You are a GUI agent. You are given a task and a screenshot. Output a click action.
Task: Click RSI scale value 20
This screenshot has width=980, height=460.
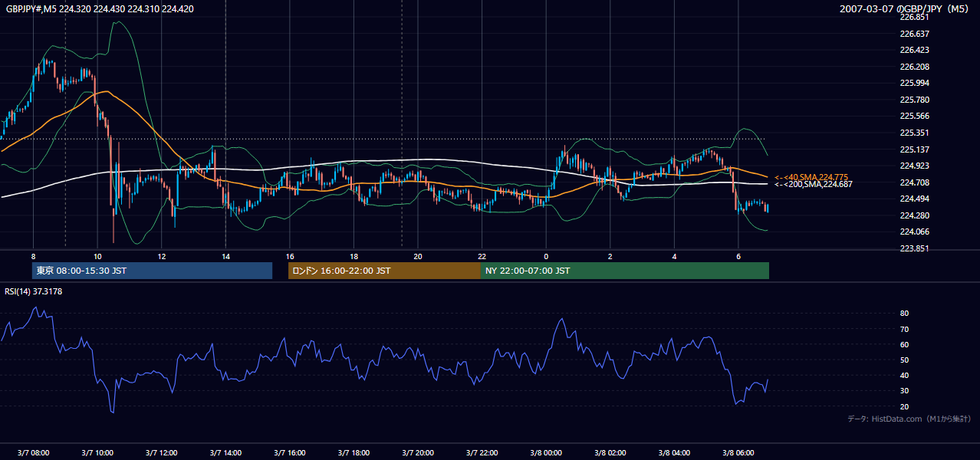coord(904,406)
